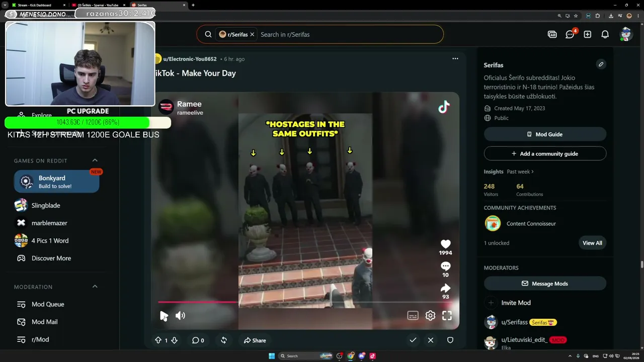
Task: Open the Windows Start menu
Action: 272,356
